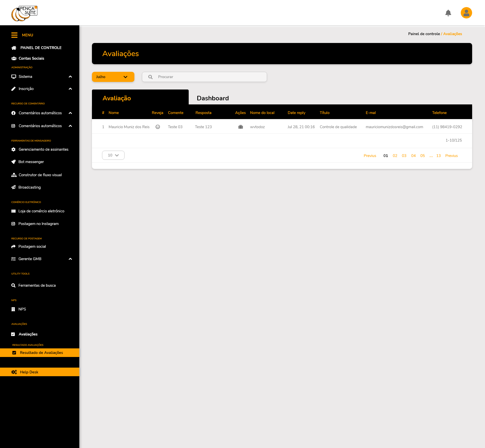Screen dimensions: 485x448
Task: Open the user profile avatar
Action: click(466, 13)
